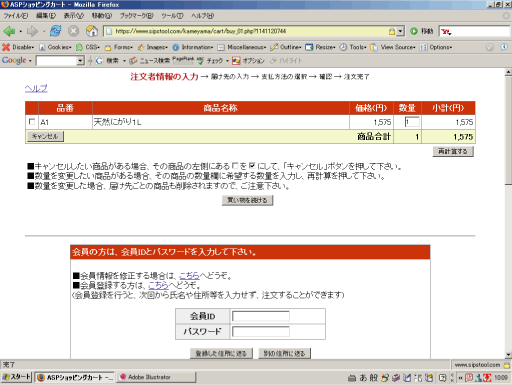Click the quantity field for item A1
Viewport: 512px width, 385px height.
tap(412, 122)
